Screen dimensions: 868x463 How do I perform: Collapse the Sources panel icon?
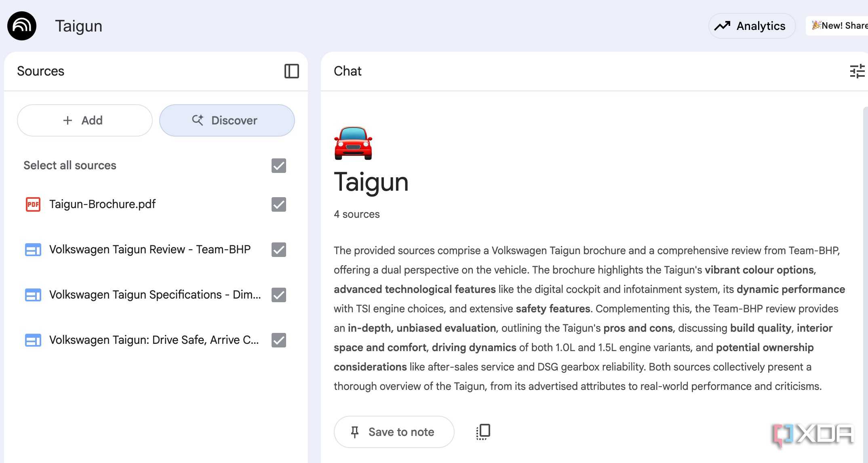[x=291, y=71]
